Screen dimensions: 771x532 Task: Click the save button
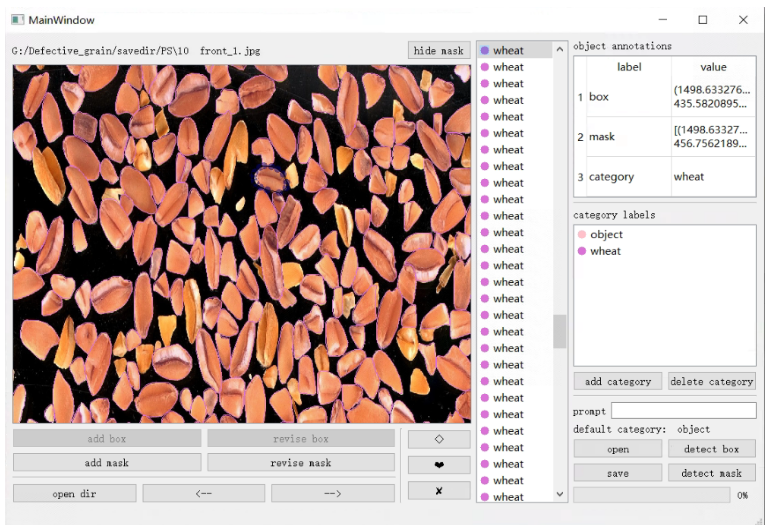[x=618, y=473]
